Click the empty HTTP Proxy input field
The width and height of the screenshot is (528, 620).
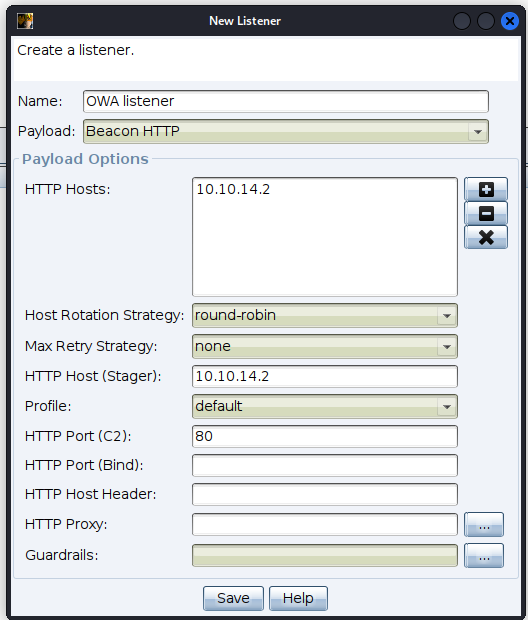(x=325, y=525)
